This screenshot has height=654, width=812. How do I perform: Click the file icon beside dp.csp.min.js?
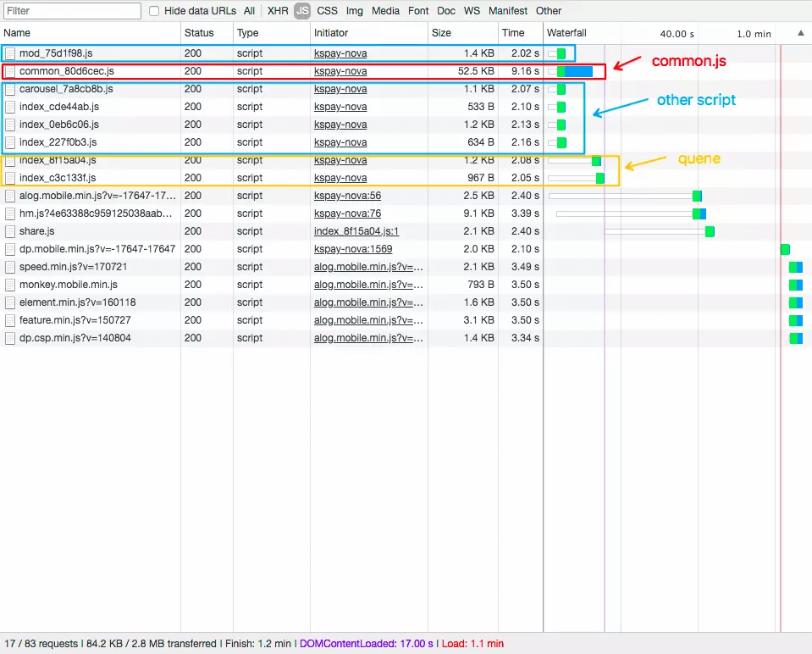(x=10, y=338)
